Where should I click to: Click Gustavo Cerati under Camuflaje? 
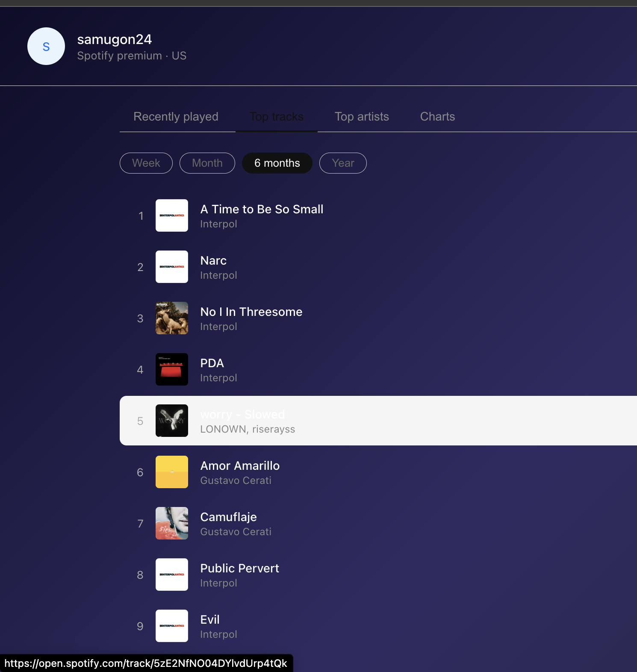(x=236, y=532)
